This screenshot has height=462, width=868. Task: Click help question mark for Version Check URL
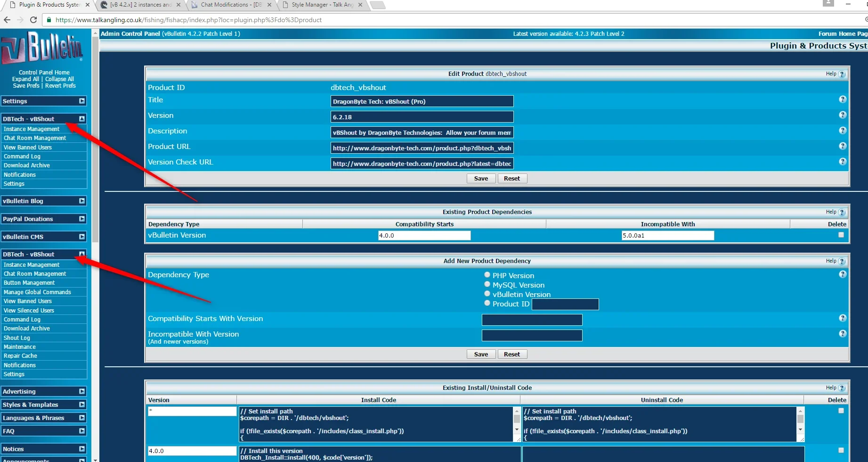(843, 162)
